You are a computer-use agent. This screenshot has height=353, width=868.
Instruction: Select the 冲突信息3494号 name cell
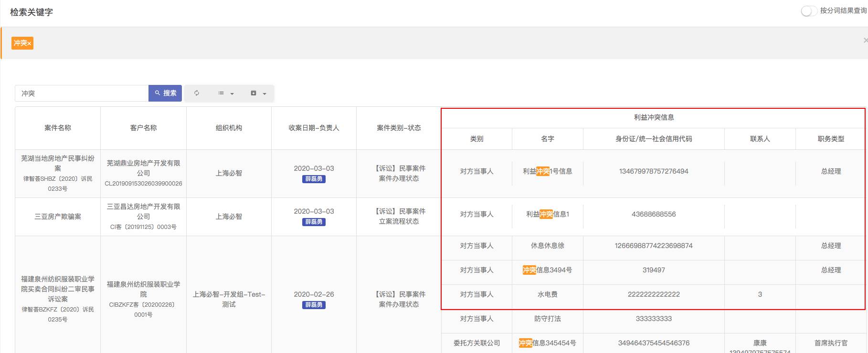point(547,270)
